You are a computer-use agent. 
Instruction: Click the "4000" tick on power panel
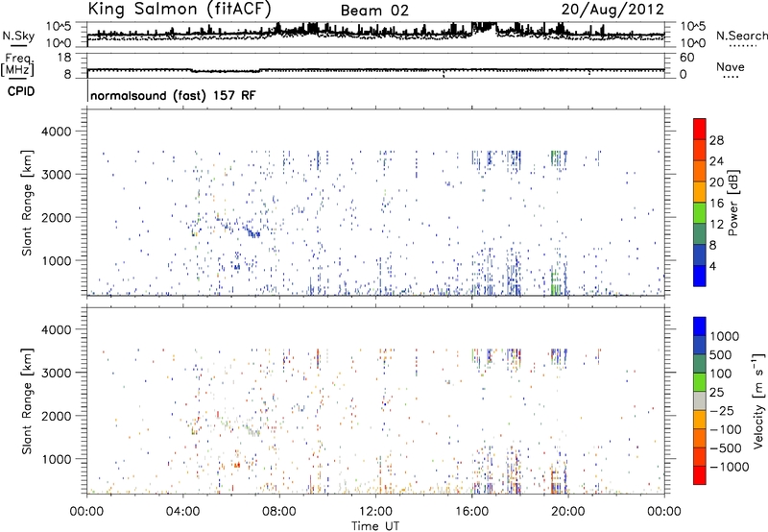click(56, 132)
